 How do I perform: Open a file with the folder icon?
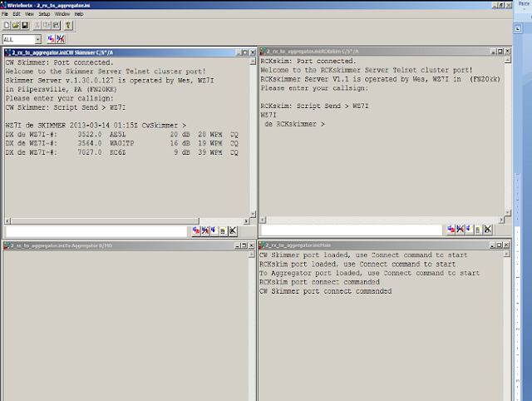(16, 26)
